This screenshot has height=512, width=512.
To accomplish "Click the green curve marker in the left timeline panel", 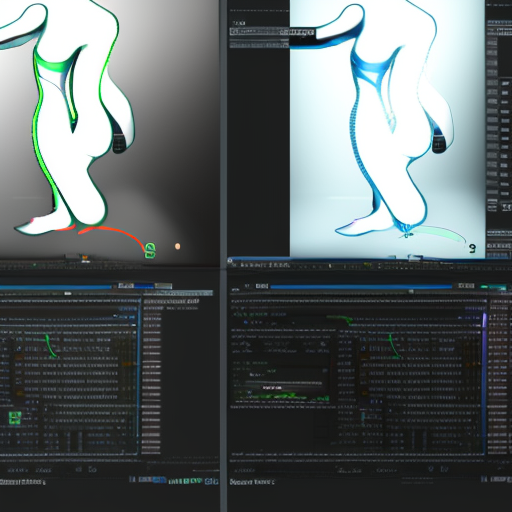I will point(49,346).
